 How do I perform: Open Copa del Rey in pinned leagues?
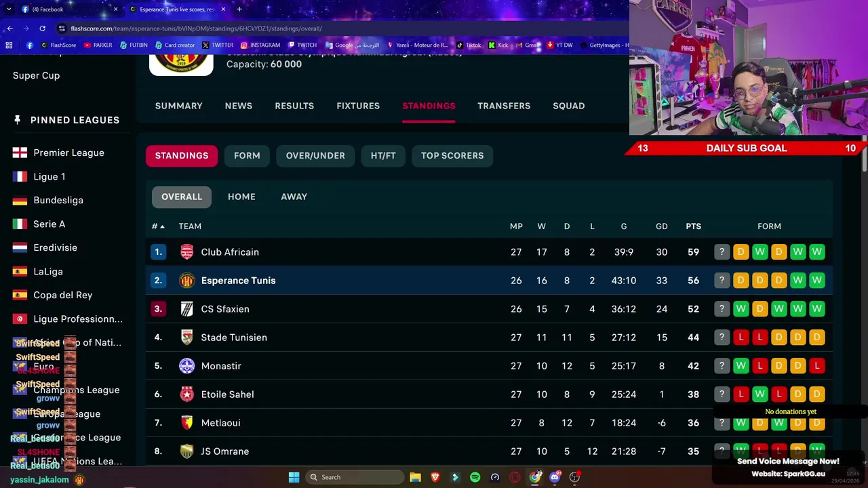(x=62, y=295)
